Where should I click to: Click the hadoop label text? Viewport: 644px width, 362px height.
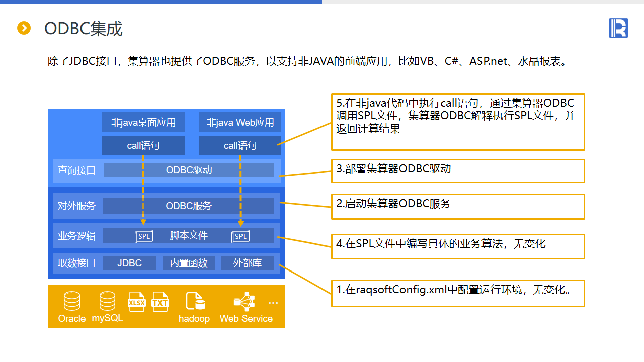click(194, 319)
